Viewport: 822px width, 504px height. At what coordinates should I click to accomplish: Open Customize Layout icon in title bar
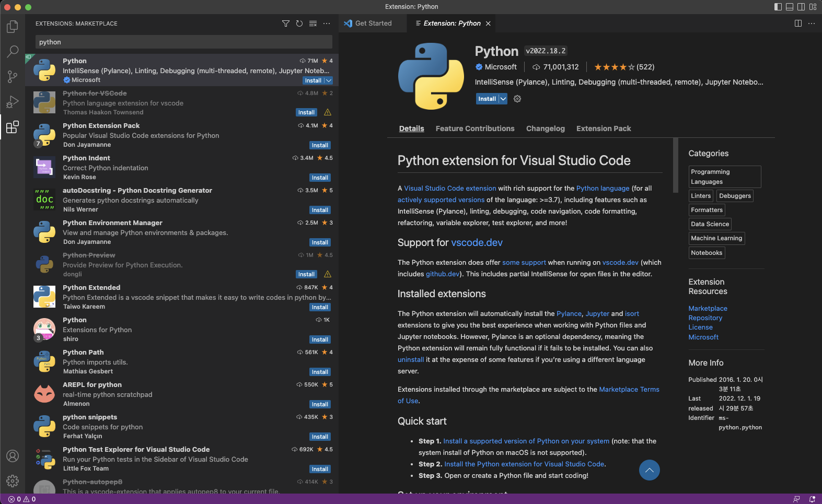pyautogui.click(x=813, y=7)
